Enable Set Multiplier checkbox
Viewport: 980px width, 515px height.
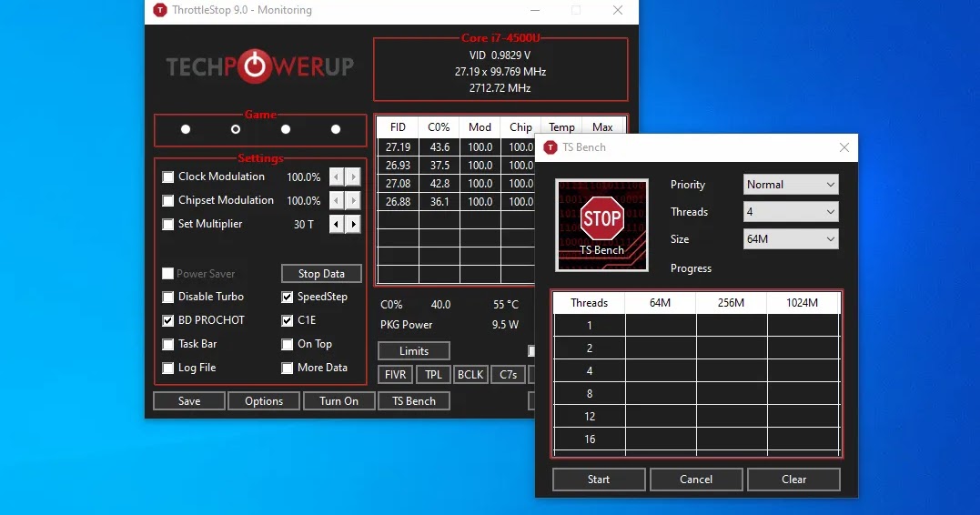[x=168, y=224]
